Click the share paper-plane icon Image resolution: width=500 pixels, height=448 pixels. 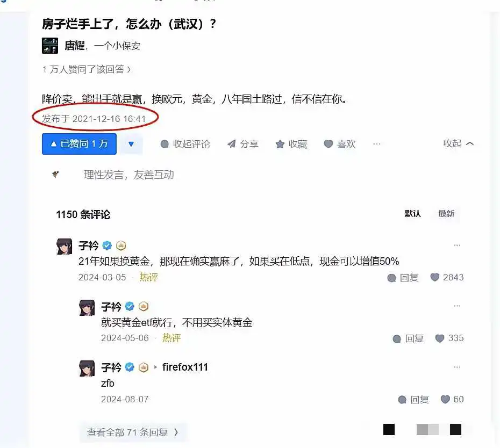tap(232, 144)
